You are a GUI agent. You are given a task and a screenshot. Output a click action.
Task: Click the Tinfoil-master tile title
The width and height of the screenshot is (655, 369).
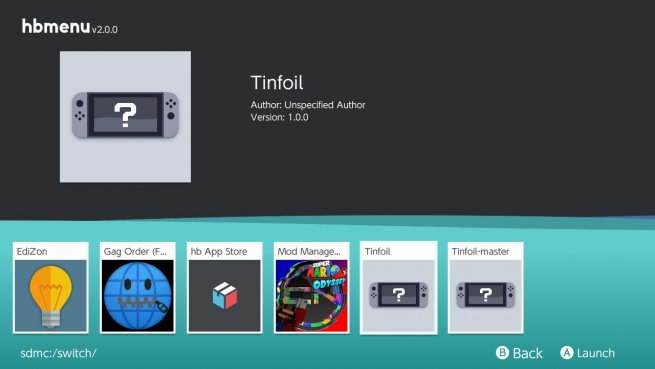tap(480, 251)
